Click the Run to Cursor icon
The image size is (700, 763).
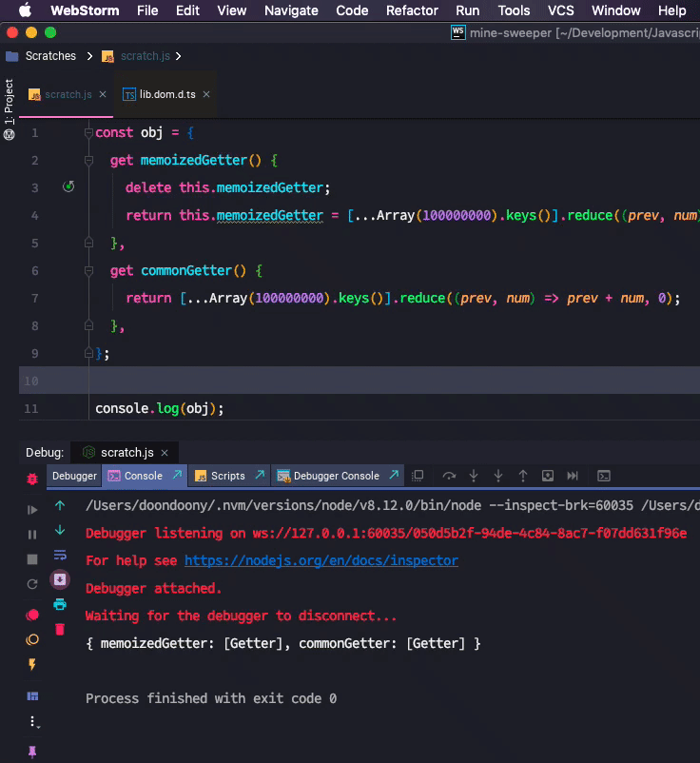[x=573, y=476]
